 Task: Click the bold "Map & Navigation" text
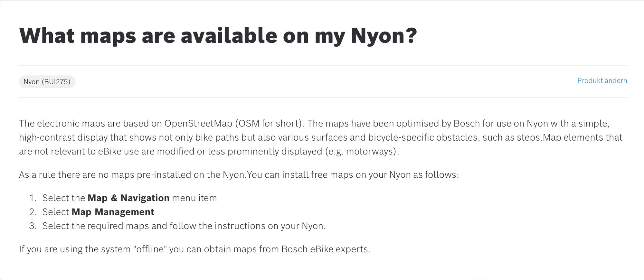(x=128, y=198)
